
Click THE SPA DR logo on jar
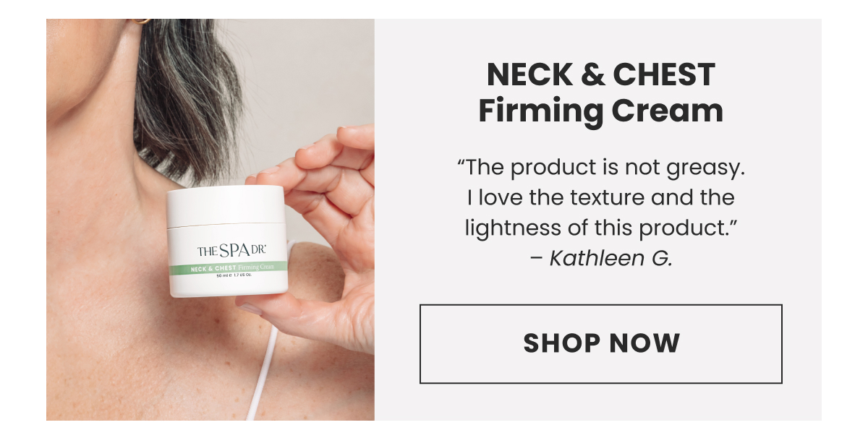pos(231,251)
